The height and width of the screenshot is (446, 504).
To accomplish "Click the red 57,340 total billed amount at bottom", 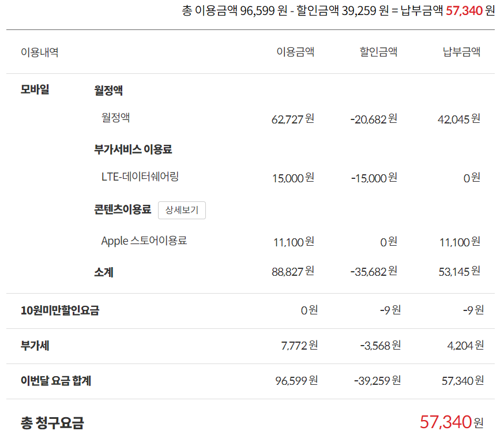I will pos(446,422).
